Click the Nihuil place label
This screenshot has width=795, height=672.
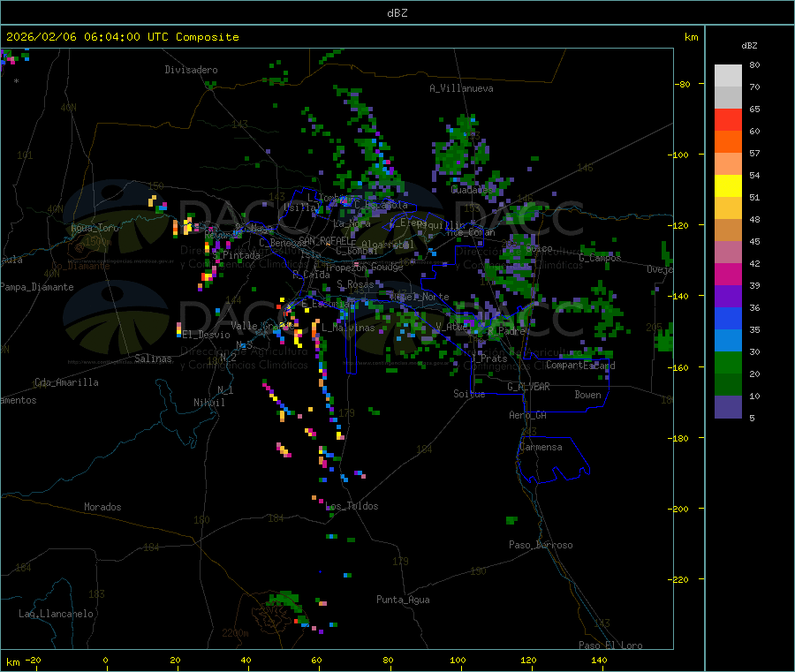tap(208, 403)
